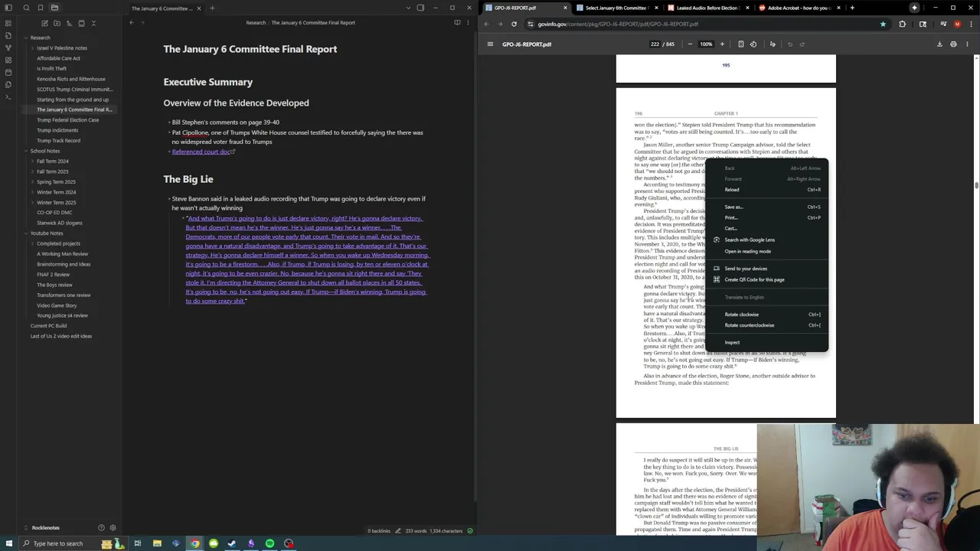Open the Chrome profile avatar
Viewport: 980px width, 551px height.
point(957,24)
